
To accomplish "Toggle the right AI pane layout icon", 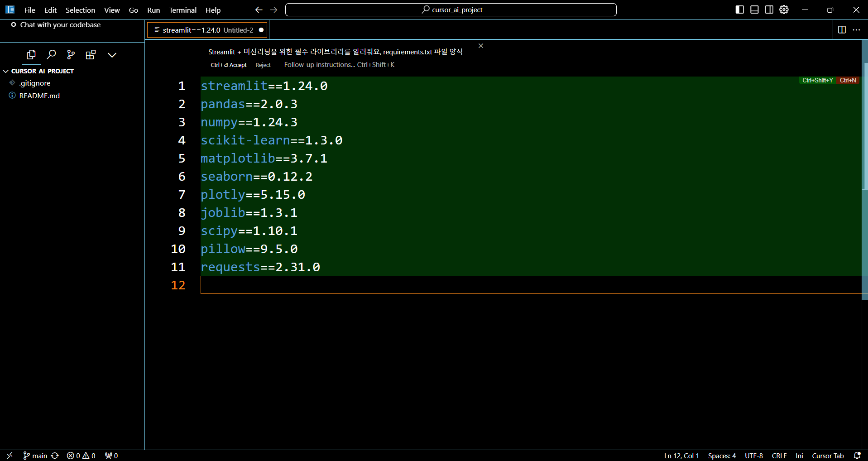I will [x=769, y=10].
